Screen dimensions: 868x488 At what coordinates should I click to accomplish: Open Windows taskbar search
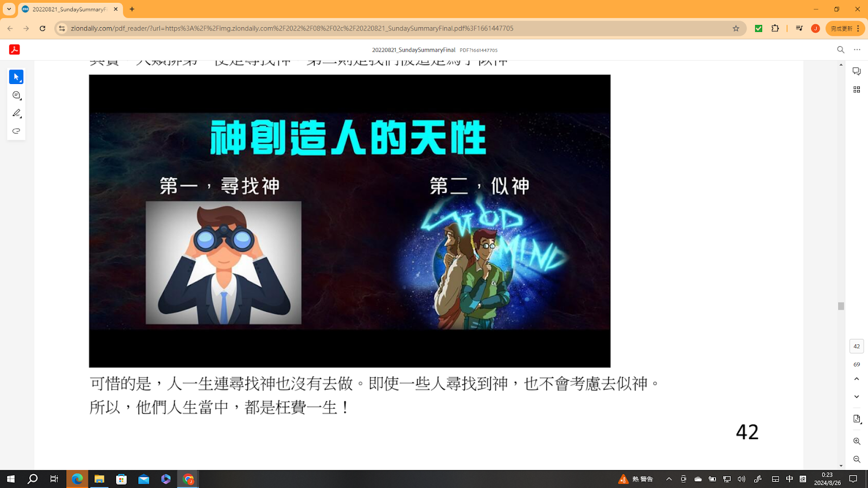pos(33,479)
